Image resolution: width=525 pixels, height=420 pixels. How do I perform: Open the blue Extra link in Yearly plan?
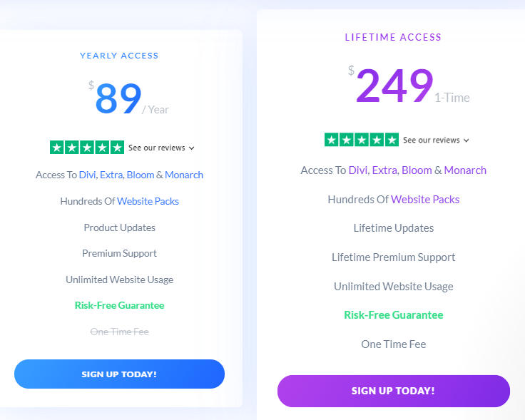click(x=111, y=175)
